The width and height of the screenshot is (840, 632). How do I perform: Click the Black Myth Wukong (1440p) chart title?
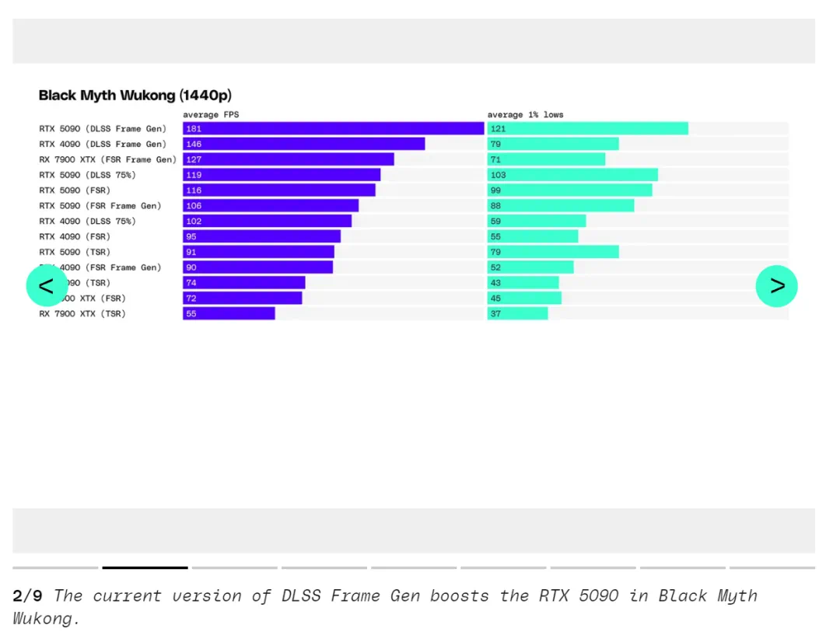pos(135,96)
